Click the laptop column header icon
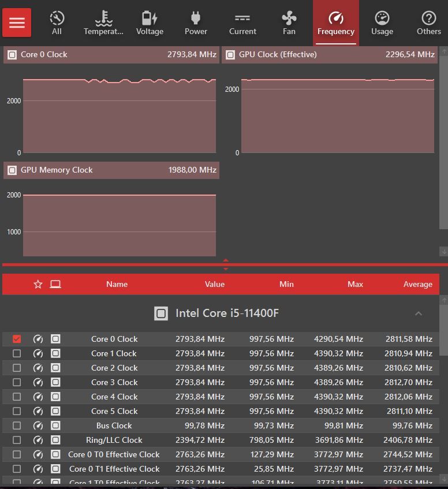The width and height of the screenshot is (448, 489). (x=55, y=284)
